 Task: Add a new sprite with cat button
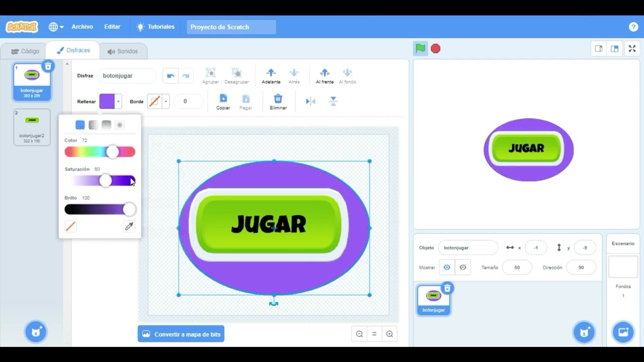point(584,332)
